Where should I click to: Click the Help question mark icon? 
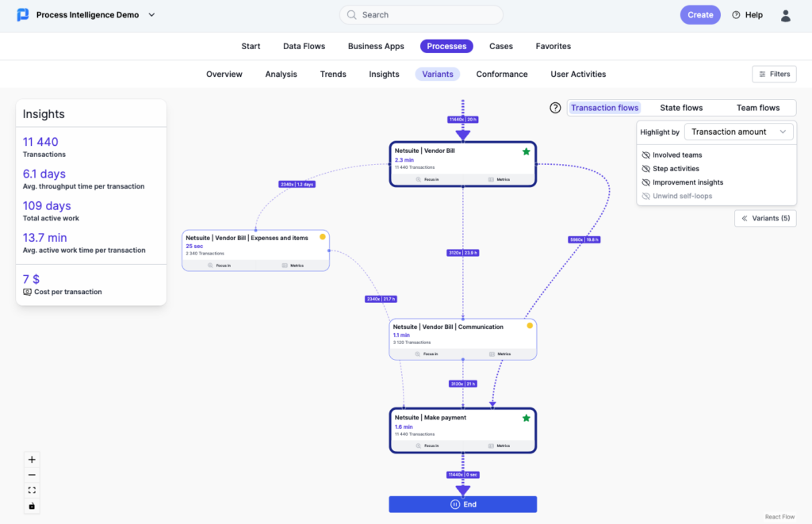[x=736, y=15]
